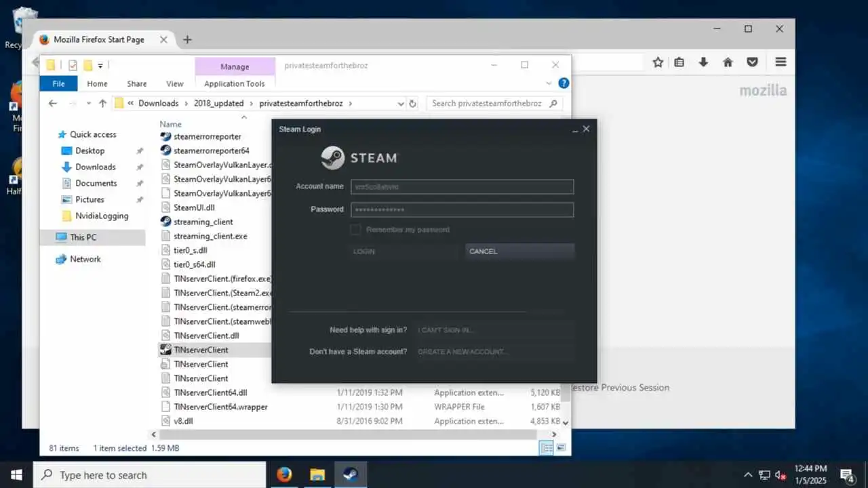868x488 pixels.
Task: Switch to the Share ribbon tab
Action: coord(136,83)
